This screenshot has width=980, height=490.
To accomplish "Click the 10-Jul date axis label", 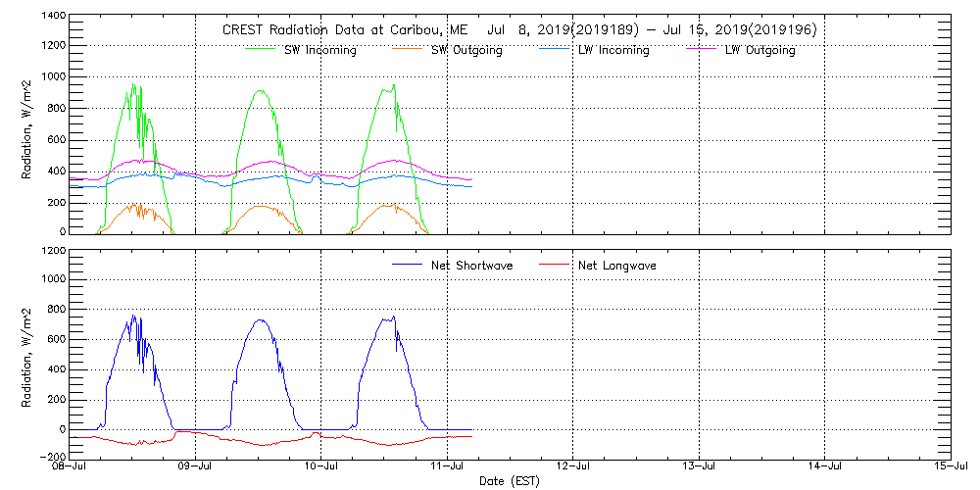I will click(x=321, y=466).
